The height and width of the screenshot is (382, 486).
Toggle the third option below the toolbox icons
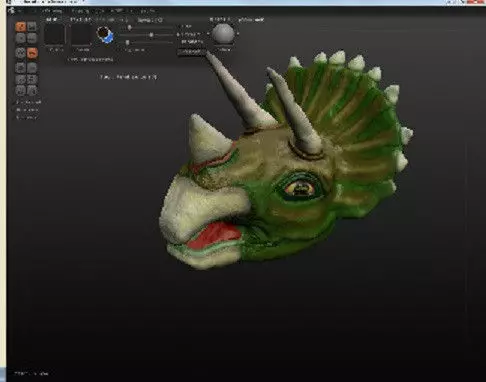point(26,117)
